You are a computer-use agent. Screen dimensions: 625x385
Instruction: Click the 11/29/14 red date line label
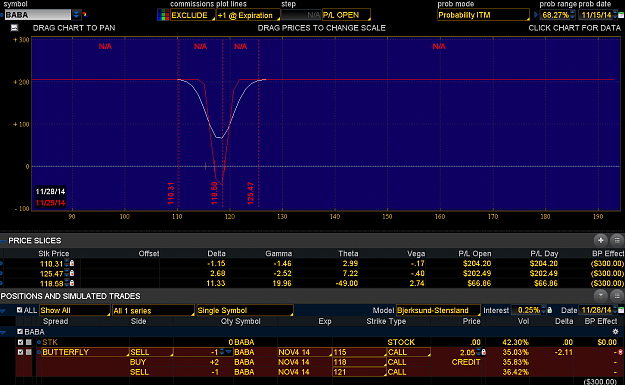(50, 202)
